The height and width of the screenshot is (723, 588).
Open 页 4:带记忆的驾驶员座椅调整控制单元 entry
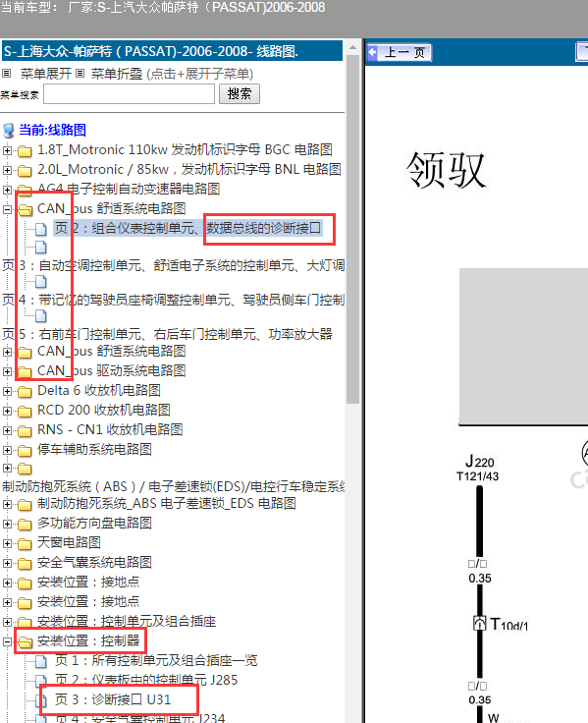(174, 301)
